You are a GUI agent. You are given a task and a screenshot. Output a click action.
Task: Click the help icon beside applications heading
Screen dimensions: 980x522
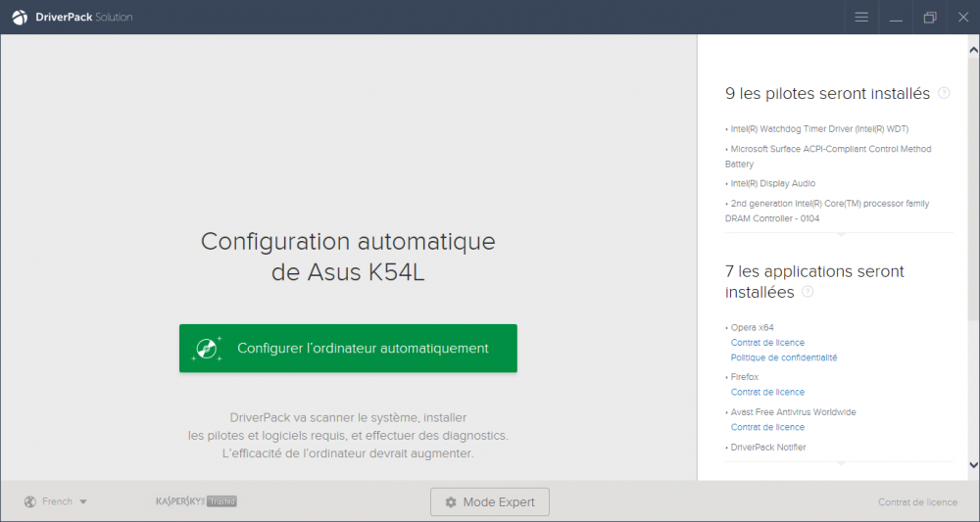click(x=808, y=292)
